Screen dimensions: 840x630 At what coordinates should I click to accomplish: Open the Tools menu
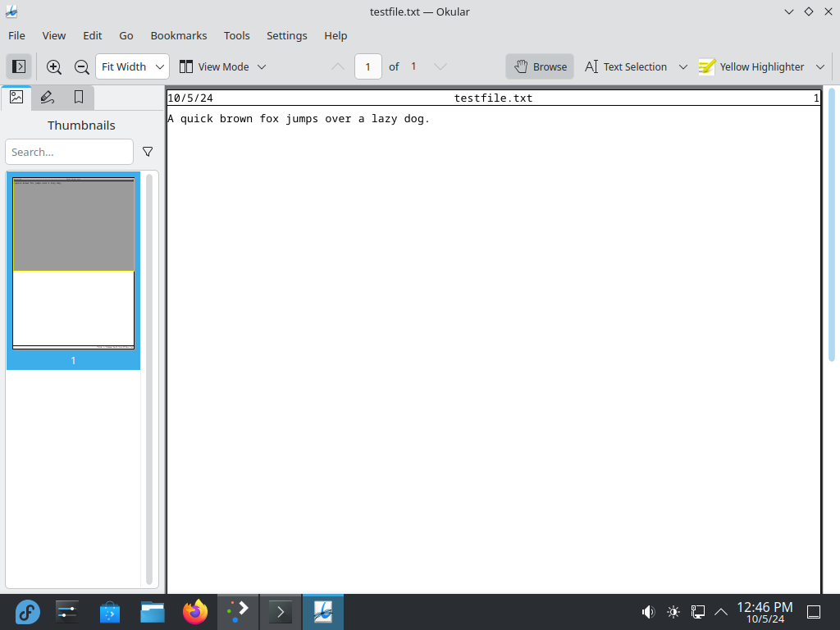pyautogui.click(x=237, y=35)
